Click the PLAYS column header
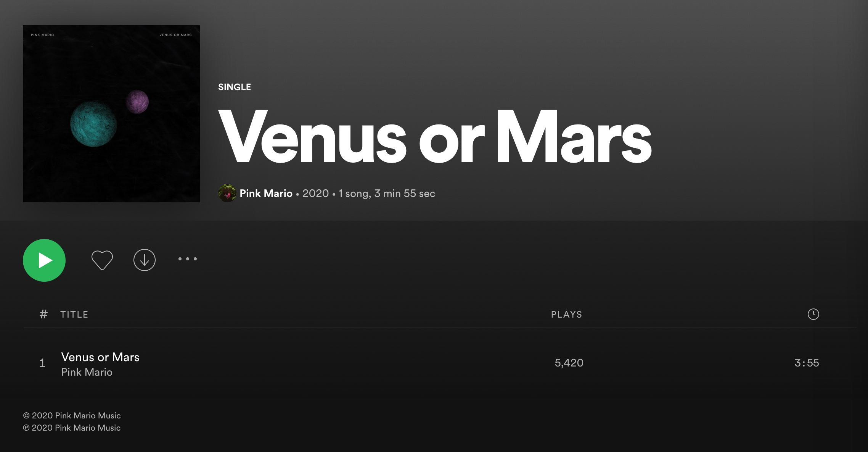This screenshot has width=868, height=452. pos(567,315)
